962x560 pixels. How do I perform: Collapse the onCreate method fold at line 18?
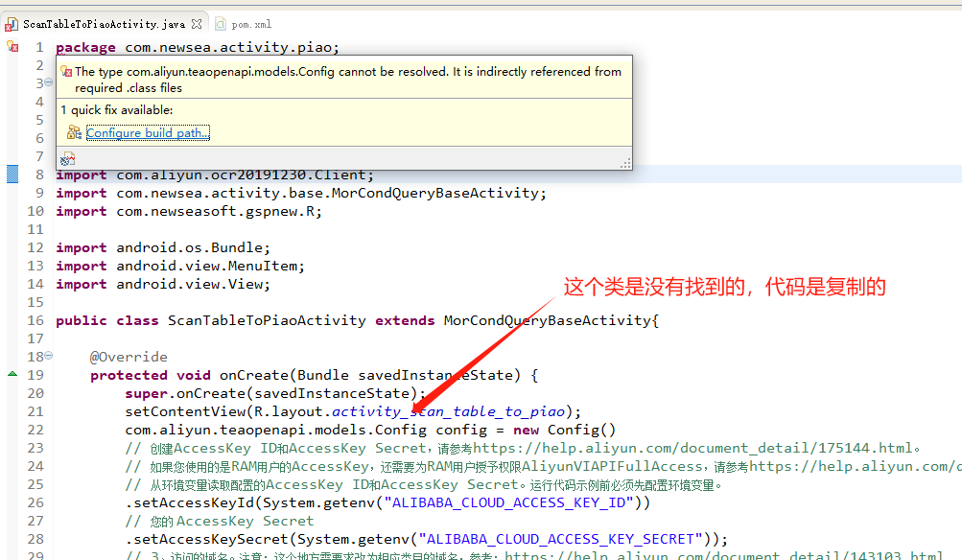coord(49,355)
